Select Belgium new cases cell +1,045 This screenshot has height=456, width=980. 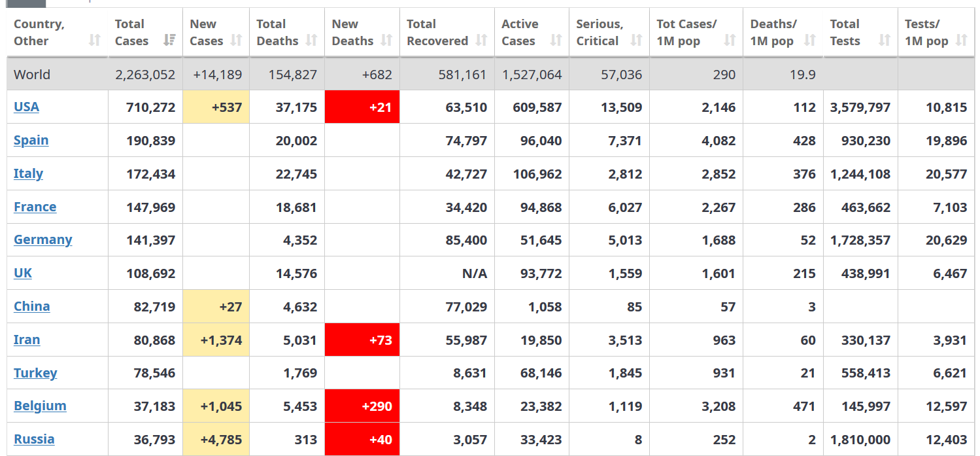pyautogui.click(x=216, y=406)
